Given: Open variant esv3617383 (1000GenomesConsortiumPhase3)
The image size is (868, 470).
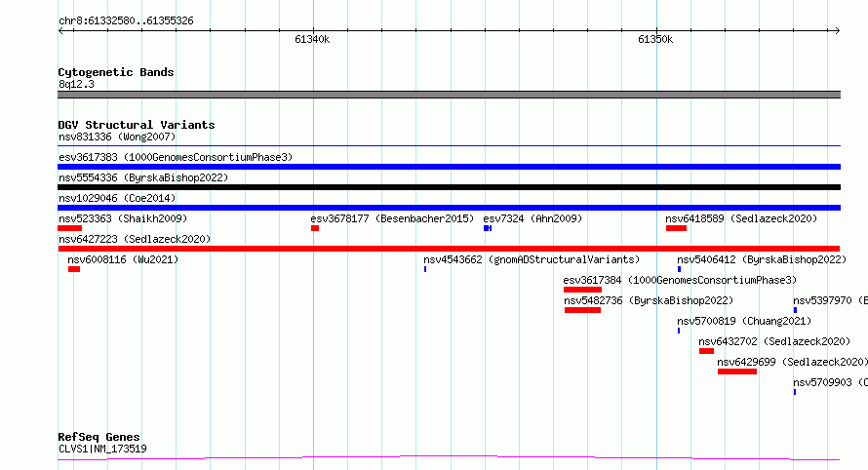Looking at the screenshot, I should point(176,157).
